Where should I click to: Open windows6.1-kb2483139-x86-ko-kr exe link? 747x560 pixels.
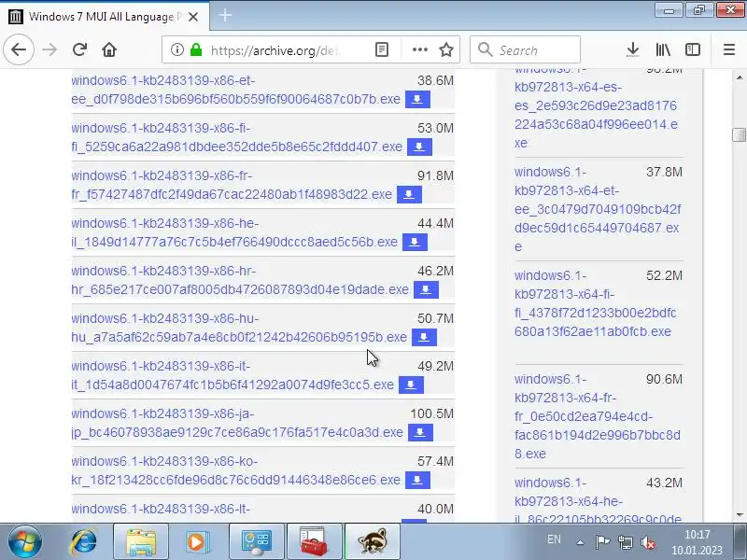pos(236,470)
